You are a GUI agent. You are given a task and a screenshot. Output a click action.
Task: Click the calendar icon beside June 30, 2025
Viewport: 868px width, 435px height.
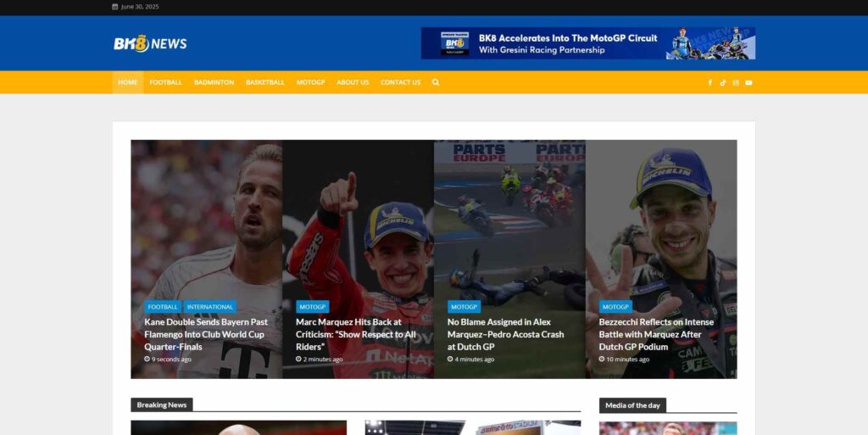click(x=114, y=7)
